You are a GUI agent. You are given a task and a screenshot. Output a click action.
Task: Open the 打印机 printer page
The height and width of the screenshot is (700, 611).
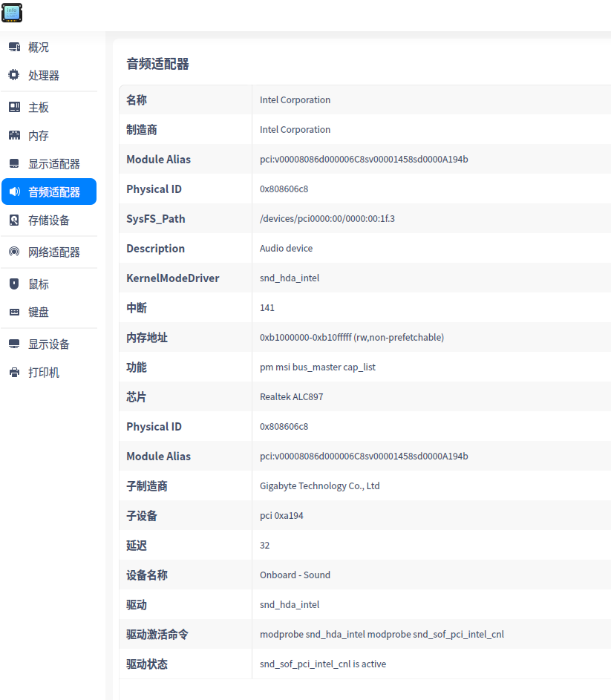point(49,373)
